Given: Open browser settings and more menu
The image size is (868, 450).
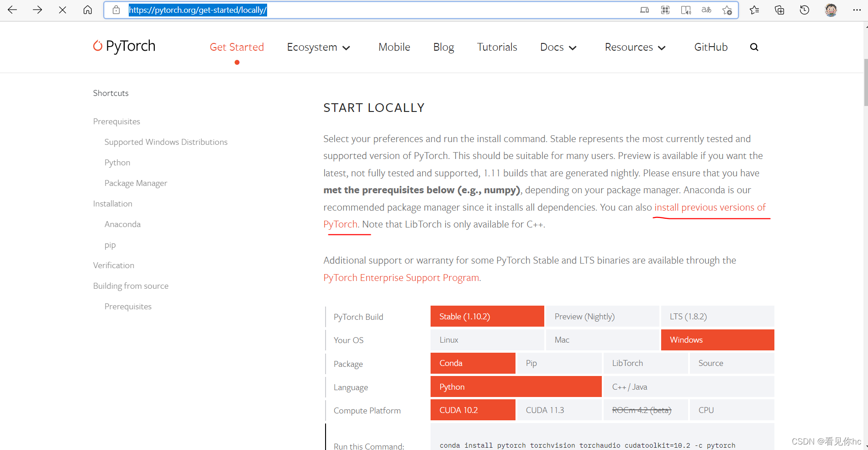Looking at the screenshot, I should [857, 10].
